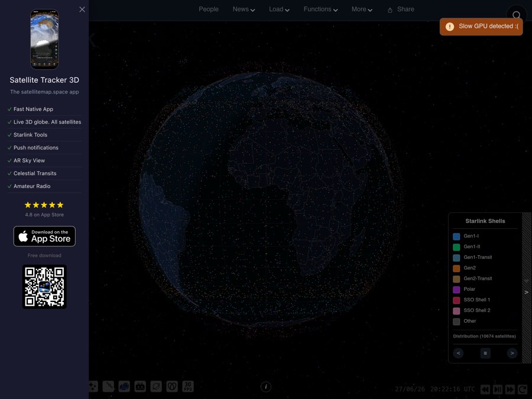
Task: Toggle the Gen1-Transit shell swatch
Action: pyautogui.click(x=456, y=258)
